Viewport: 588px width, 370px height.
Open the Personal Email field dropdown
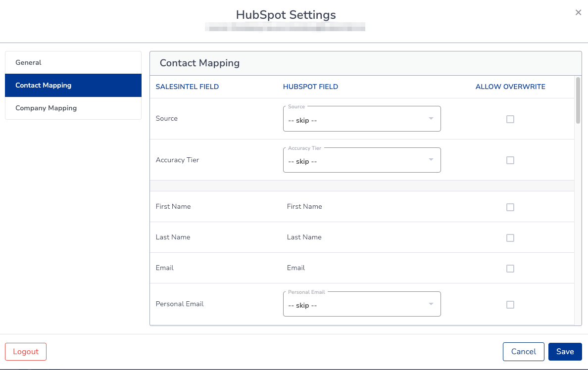tap(362, 304)
